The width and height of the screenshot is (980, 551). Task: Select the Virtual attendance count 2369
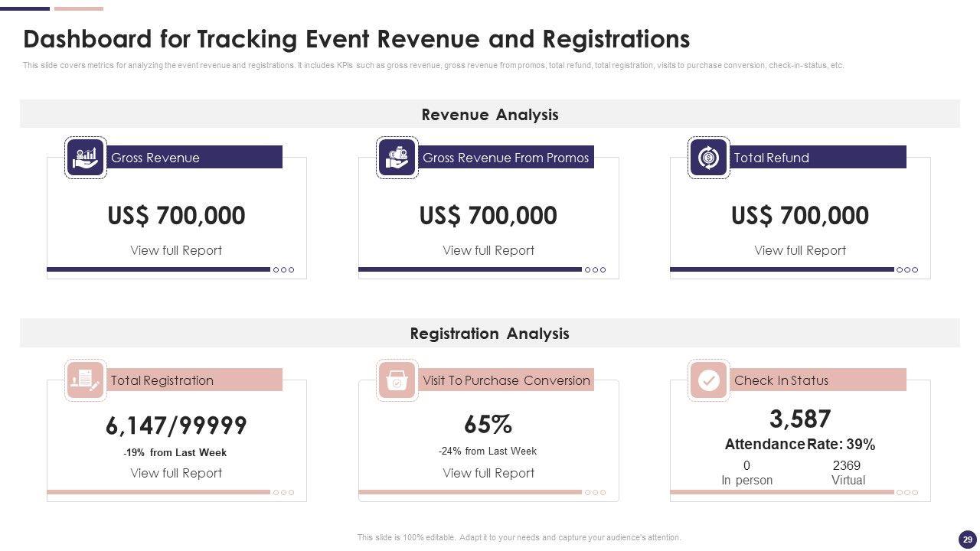[847, 465]
